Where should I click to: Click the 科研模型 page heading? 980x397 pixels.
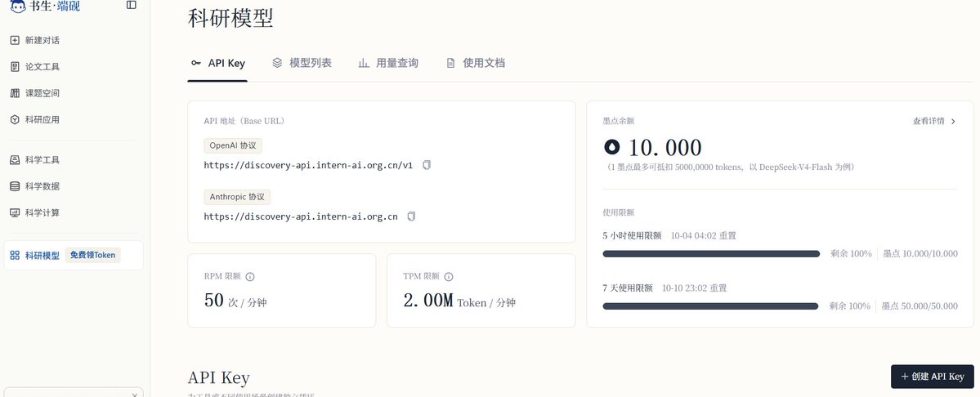pyautogui.click(x=230, y=18)
